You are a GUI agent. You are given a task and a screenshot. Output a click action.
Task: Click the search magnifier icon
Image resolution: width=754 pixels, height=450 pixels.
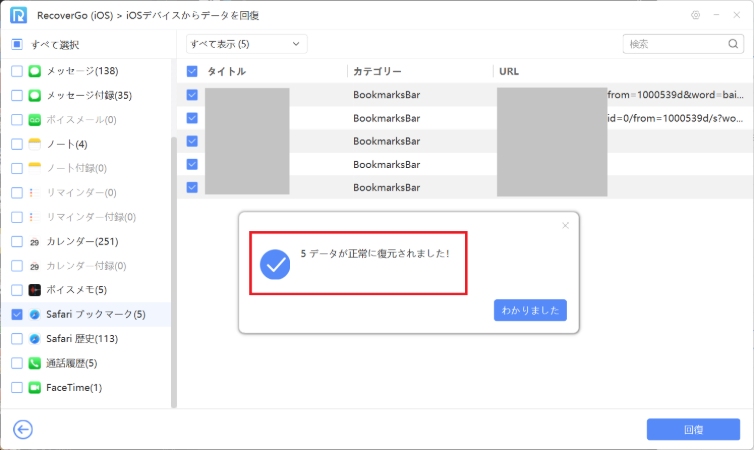pos(733,44)
